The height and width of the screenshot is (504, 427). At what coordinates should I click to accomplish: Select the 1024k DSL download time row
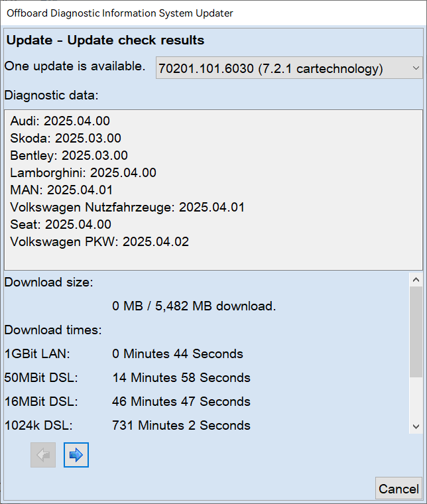click(181, 426)
